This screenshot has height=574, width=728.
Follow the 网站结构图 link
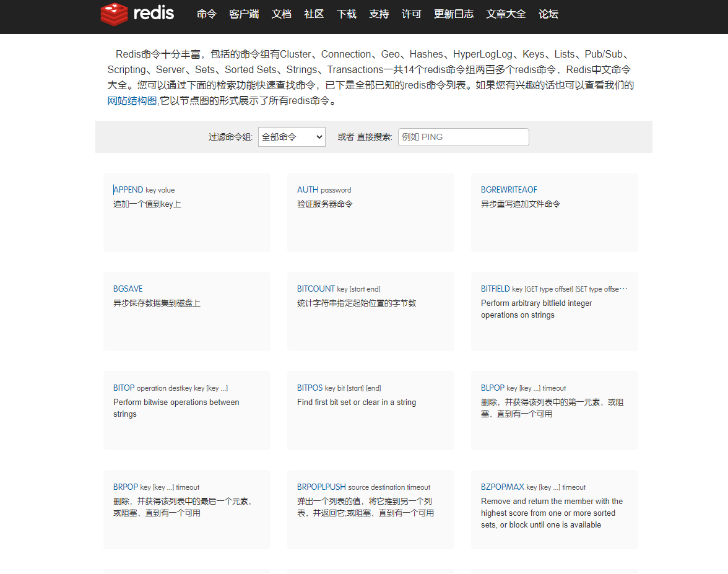(132, 101)
